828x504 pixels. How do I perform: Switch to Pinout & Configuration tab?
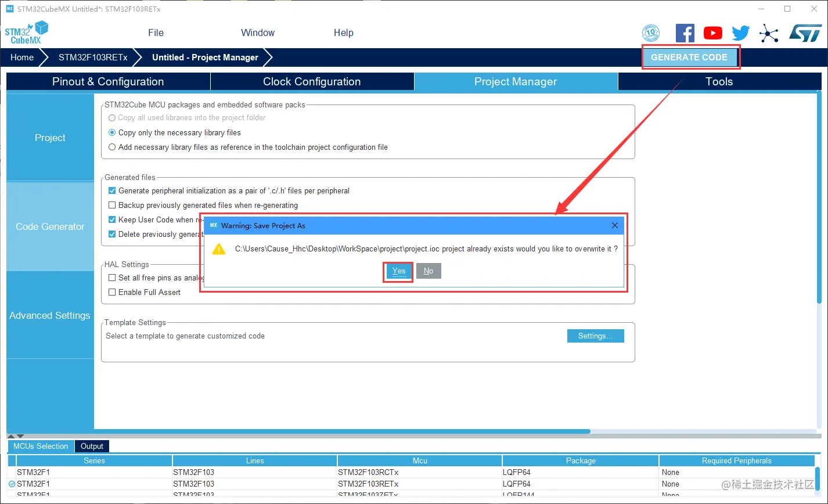pos(108,81)
